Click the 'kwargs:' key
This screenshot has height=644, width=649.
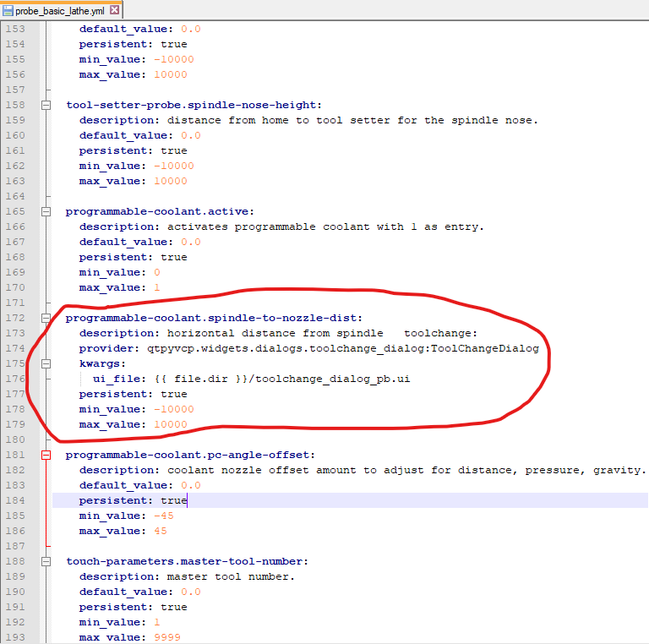(x=102, y=363)
